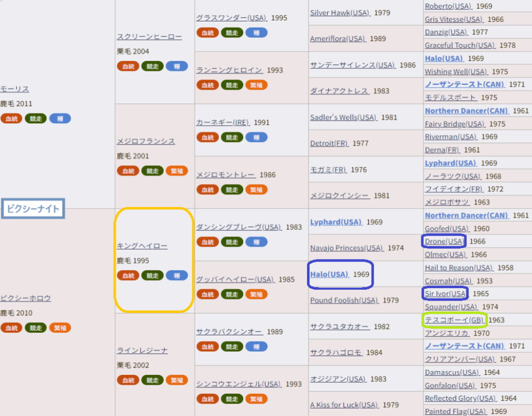The height and width of the screenshot is (416, 532).
Task: Open Navajo Princess(USA) link
Action: [x=347, y=248]
